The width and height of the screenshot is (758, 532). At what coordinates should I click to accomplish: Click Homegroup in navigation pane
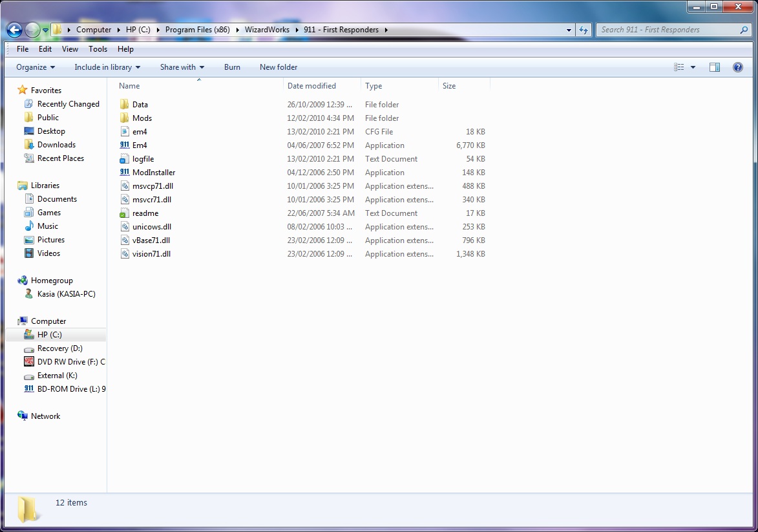point(52,280)
